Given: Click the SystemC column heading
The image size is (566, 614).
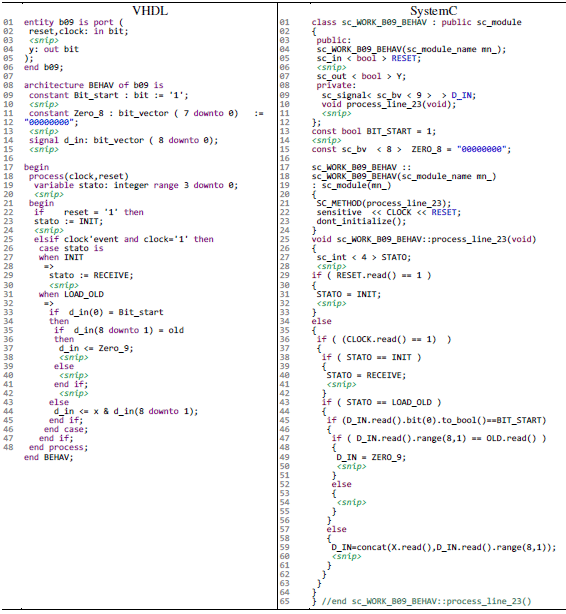Looking at the screenshot, I should 433,11.
